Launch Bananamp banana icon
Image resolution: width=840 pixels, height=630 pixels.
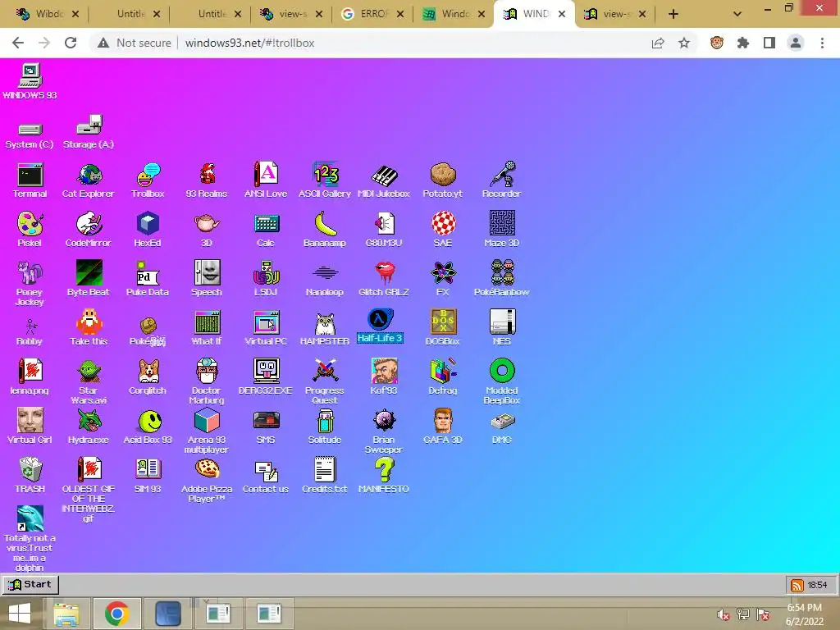(x=325, y=230)
